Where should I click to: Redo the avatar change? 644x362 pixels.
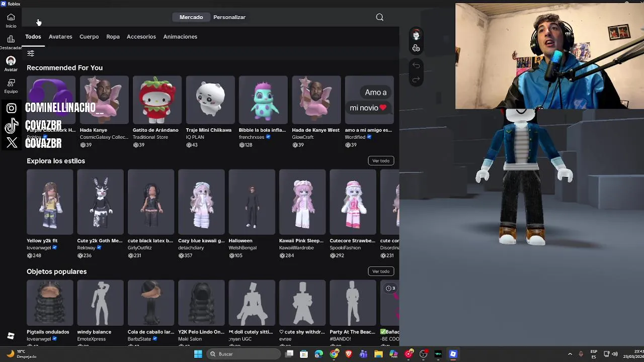click(x=416, y=79)
